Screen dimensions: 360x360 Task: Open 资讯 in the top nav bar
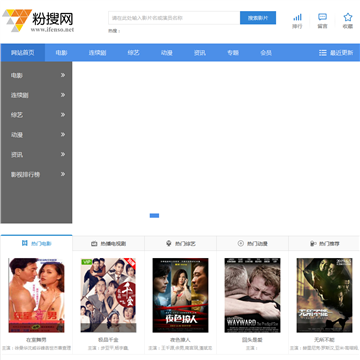click(200, 53)
